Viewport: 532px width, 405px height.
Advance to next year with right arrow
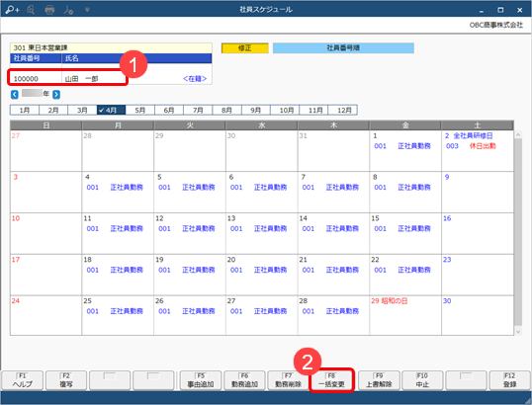(x=56, y=94)
